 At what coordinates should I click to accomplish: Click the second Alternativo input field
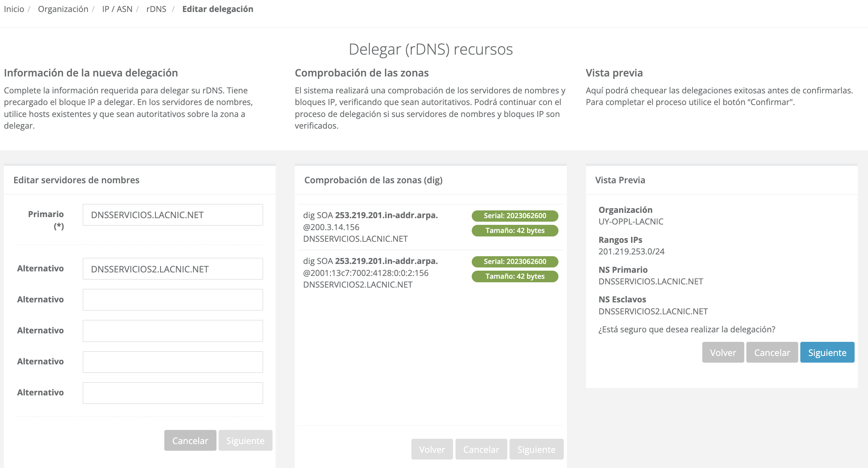pos(173,300)
